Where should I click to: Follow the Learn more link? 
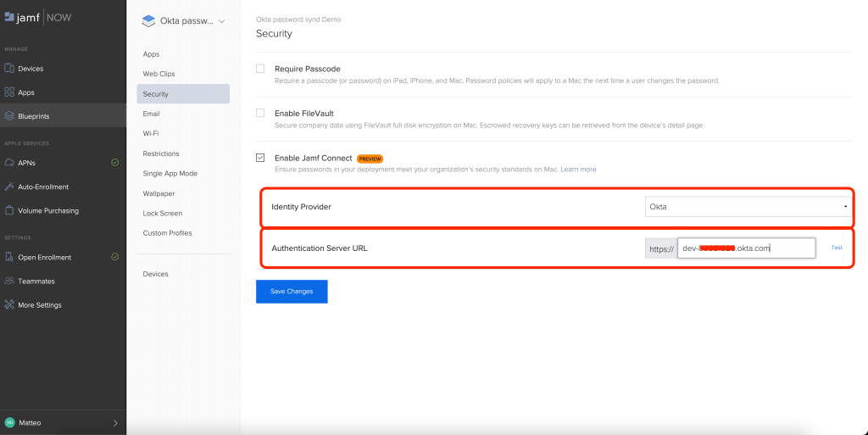(x=578, y=170)
